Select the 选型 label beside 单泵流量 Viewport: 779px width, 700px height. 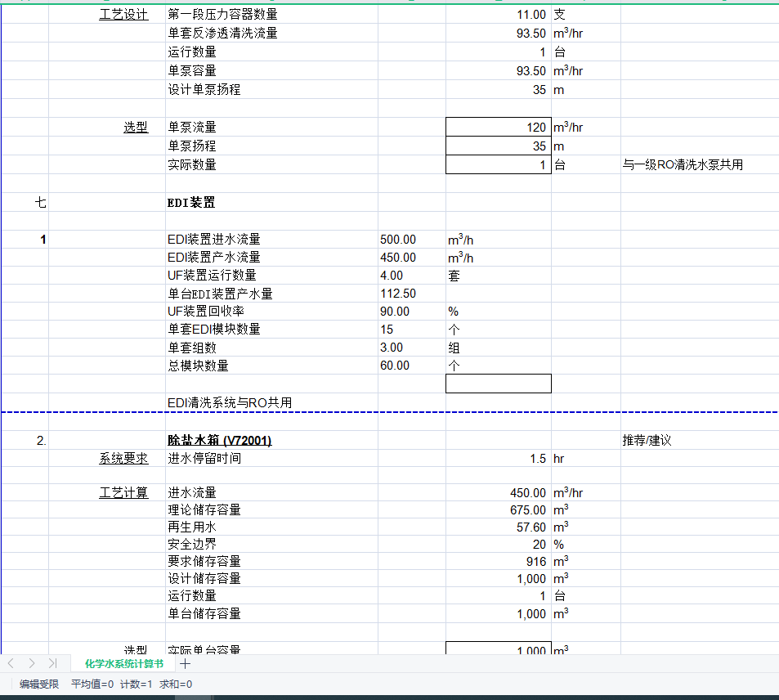tap(107, 128)
